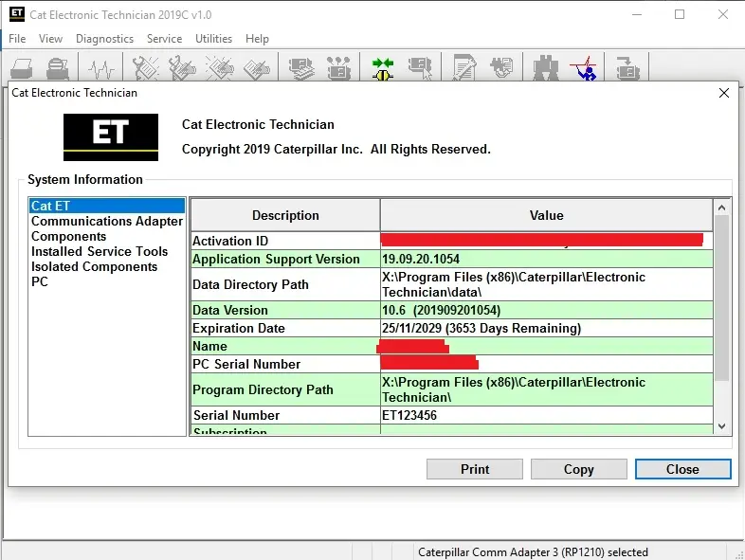This screenshot has height=560, width=745.
Task: Open the View menu
Action: [x=50, y=39]
